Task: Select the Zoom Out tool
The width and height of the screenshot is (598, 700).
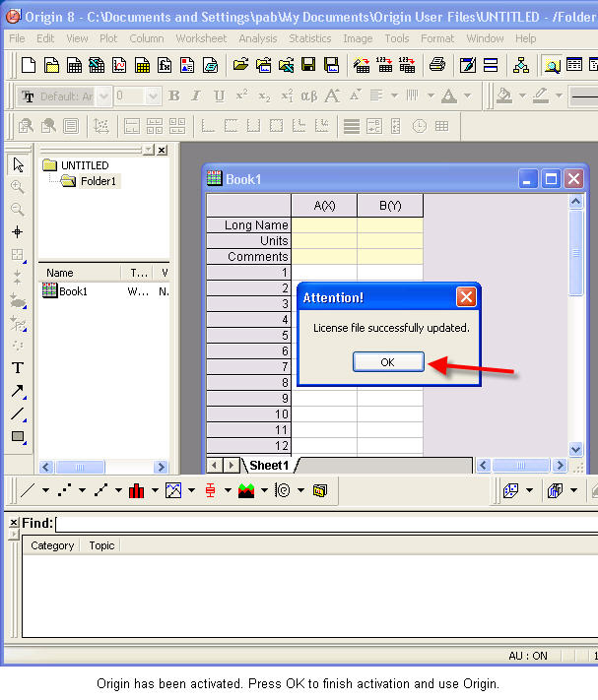Action: click(18, 210)
